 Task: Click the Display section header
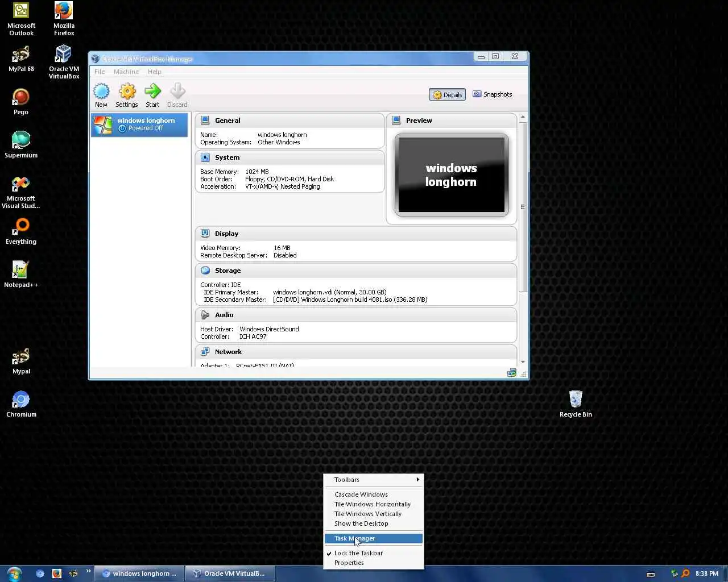[356, 234]
